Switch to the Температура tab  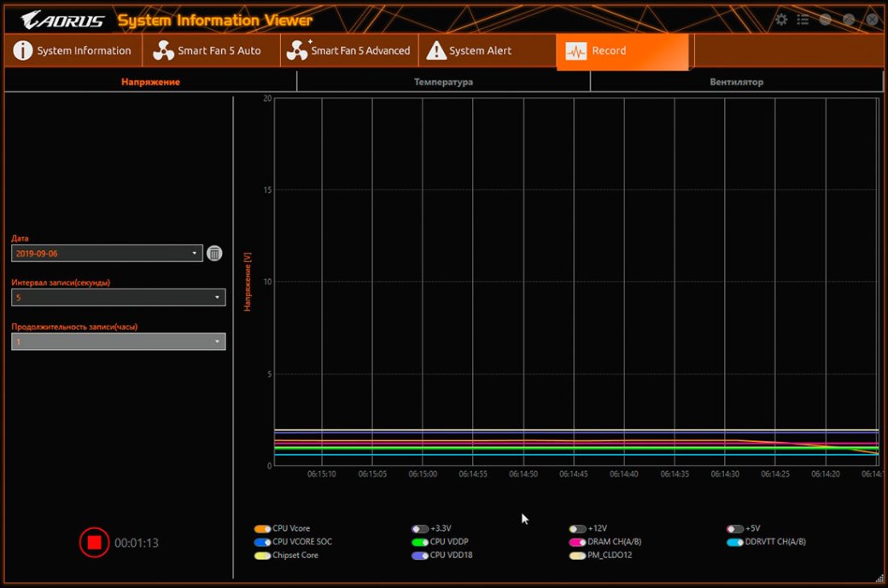pos(443,82)
